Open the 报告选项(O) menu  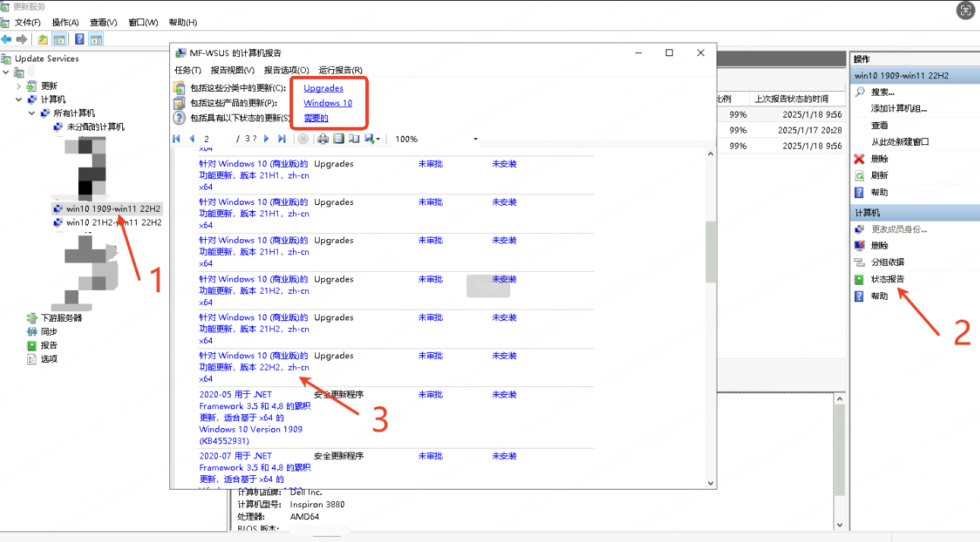click(x=287, y=71)
